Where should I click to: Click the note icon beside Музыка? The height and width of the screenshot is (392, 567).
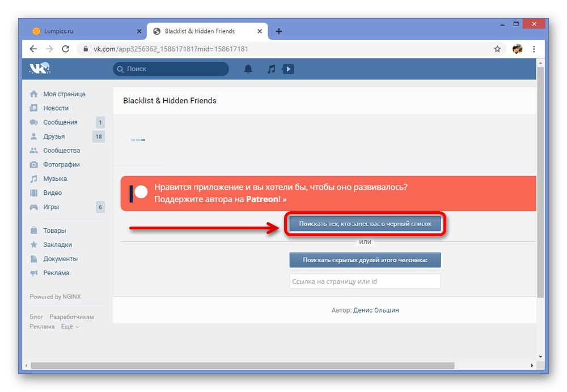point(33,178)
